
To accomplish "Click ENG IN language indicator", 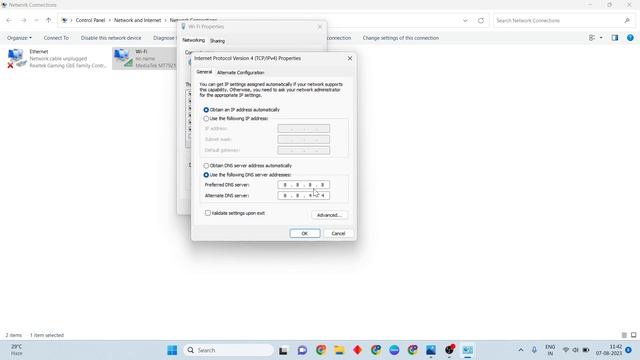I will 550,350.
